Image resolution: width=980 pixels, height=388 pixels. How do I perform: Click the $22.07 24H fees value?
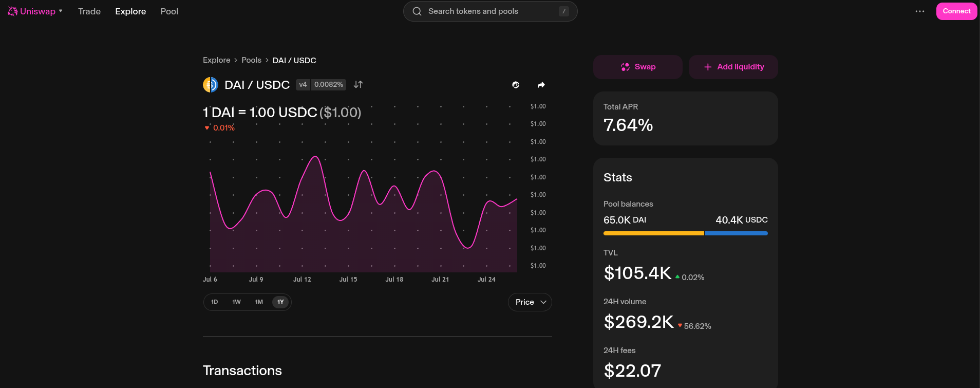pos(632,371)
